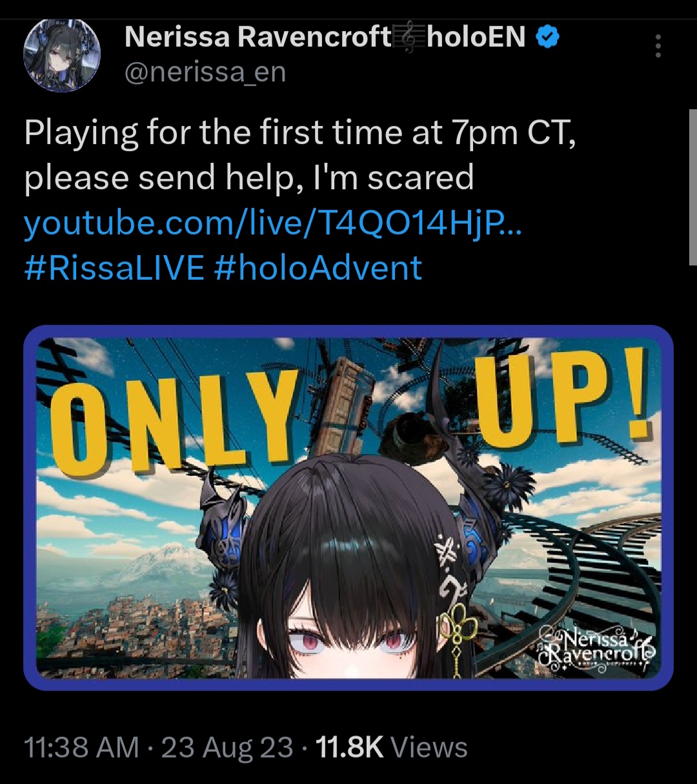Open the three-dot more options menu
Image resolution: width=697 pixels, height=784 pixels.
pos(658,46)
